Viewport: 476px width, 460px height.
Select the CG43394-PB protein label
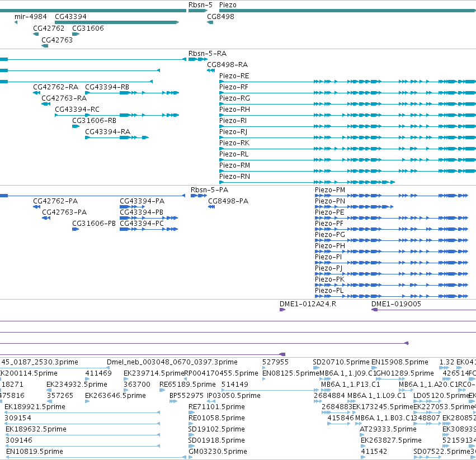(142, 212)
